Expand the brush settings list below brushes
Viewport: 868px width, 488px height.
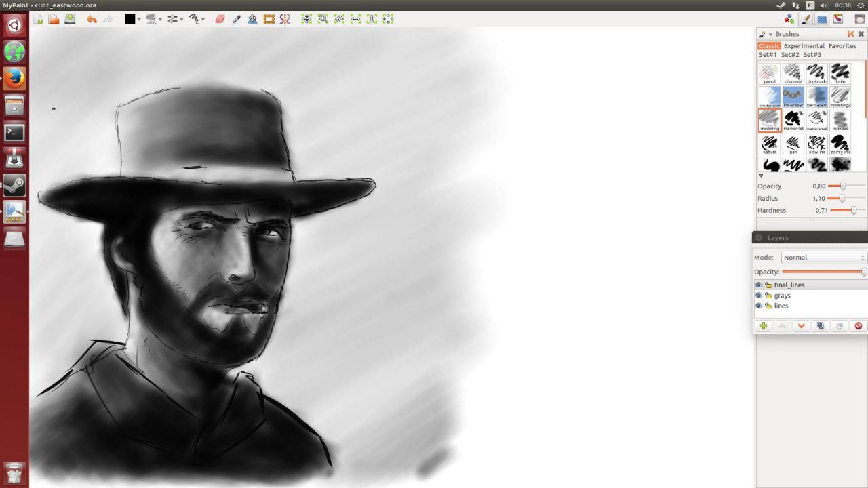[x=761, y=176]
